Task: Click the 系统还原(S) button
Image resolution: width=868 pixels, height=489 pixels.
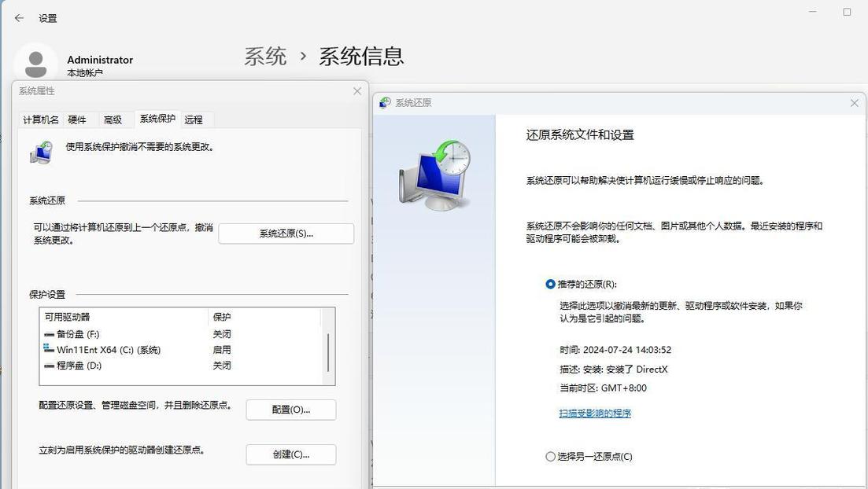Action: pos(286,233)
